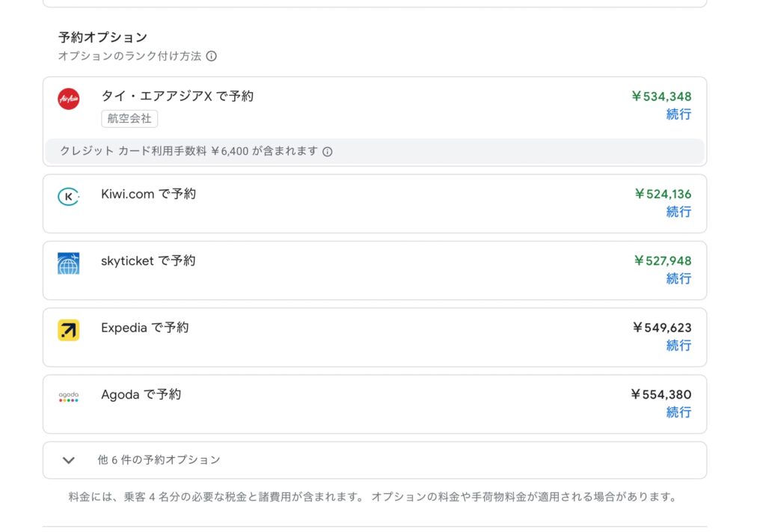Click the Thai AirAsia X airline logo

69,99
